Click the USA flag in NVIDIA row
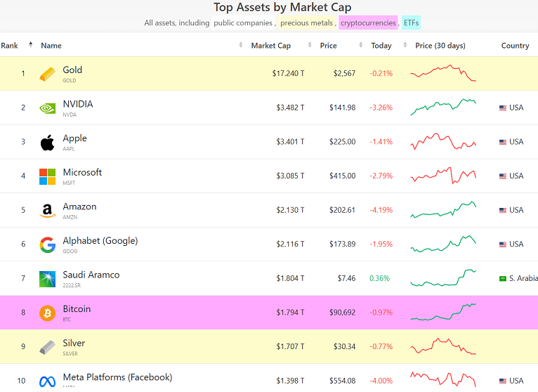This screenshot has height=392, width=538. pos(503,107)
